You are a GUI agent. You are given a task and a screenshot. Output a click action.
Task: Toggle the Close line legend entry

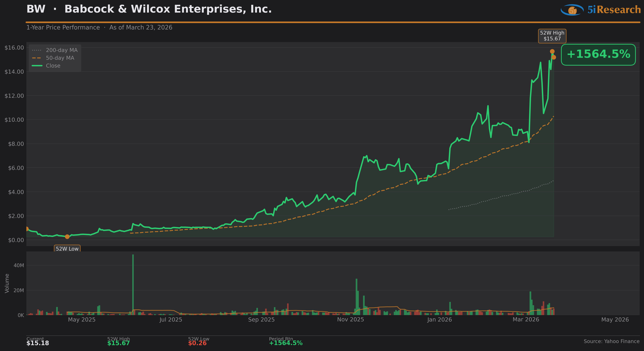point(53,66)
